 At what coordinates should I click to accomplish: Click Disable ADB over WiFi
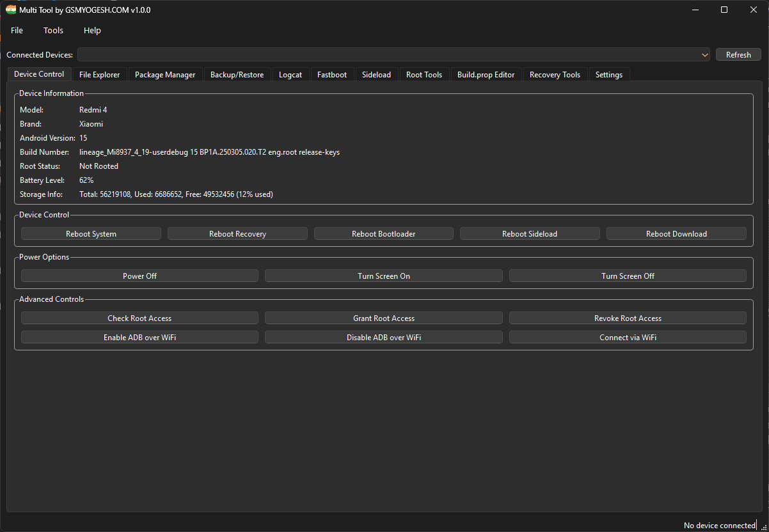pyautogui.click(x=384, y=337)
